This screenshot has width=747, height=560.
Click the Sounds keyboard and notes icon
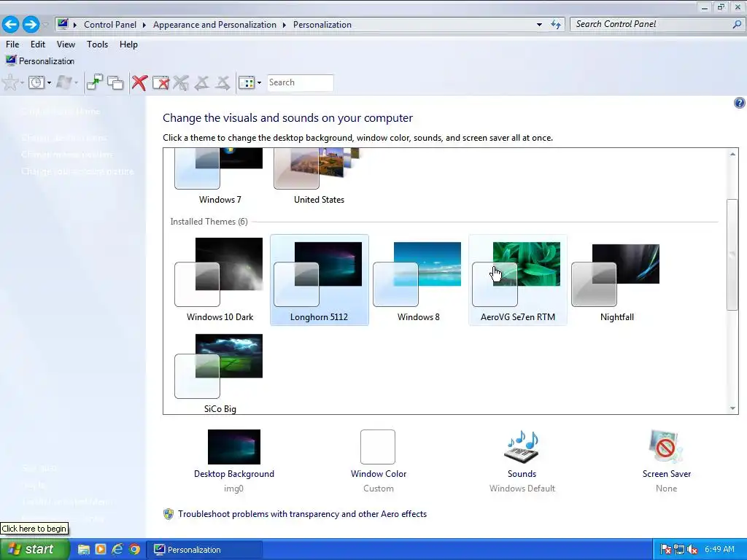click(x=522, y=447)
